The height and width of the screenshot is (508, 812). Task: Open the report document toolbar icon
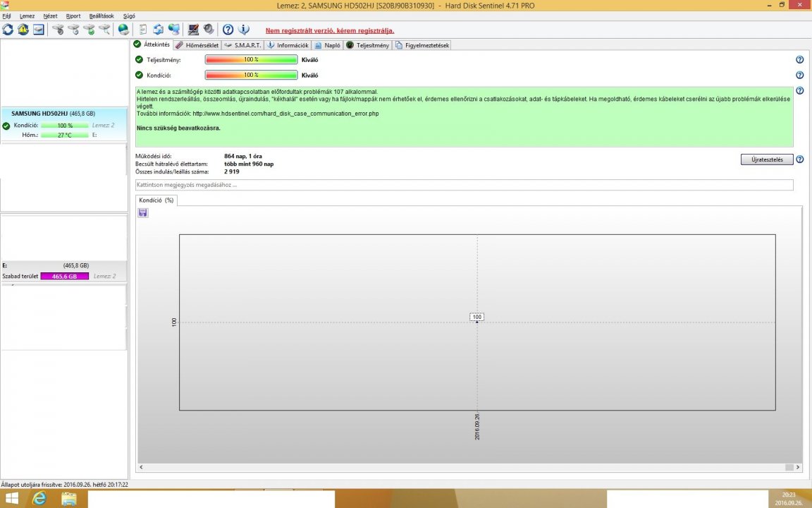pyautogui.click(x=143, y=30)
